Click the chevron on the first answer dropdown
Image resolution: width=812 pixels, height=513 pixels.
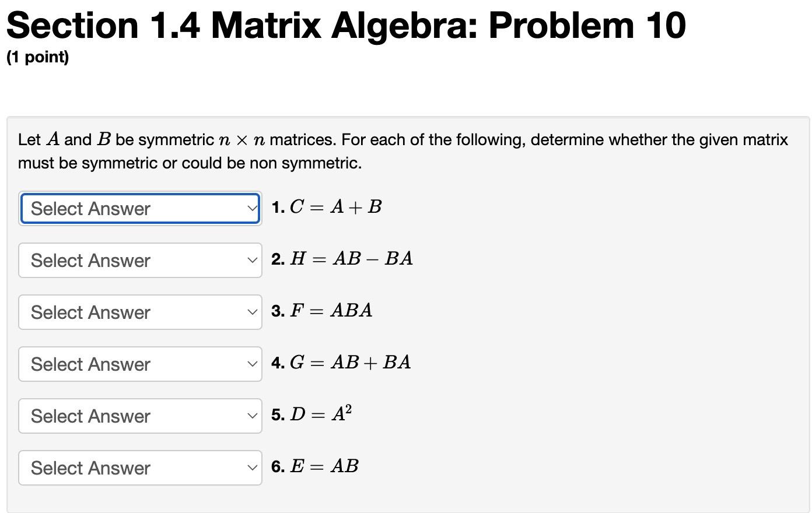point(251,208)
